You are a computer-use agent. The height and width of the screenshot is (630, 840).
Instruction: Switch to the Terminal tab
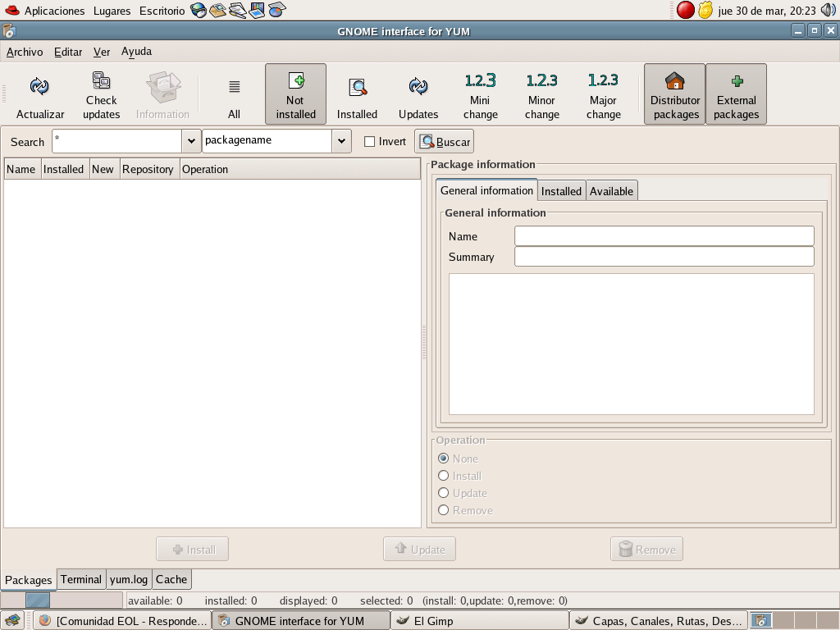tap(81, 579)
